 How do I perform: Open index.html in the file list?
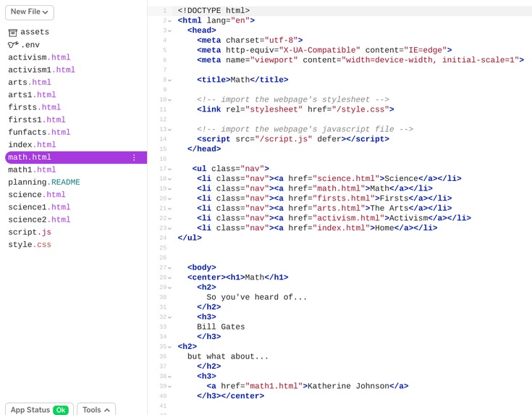click(x=32, y=145)
